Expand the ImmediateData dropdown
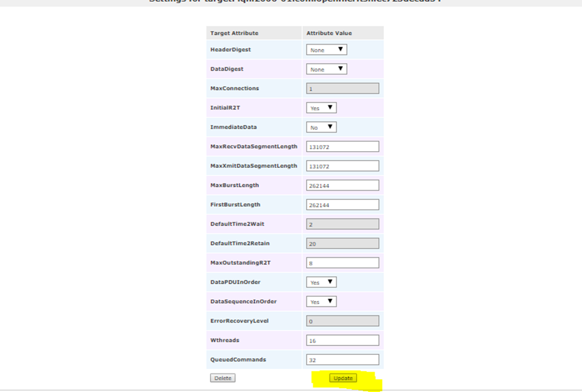 tap(321, 127)
